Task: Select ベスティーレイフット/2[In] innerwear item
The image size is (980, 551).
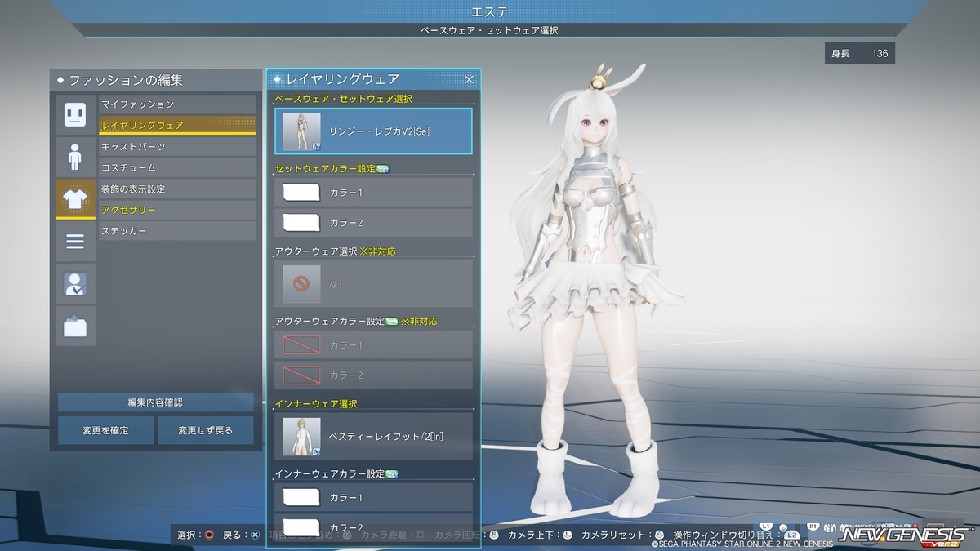Action: click(373, 436)
